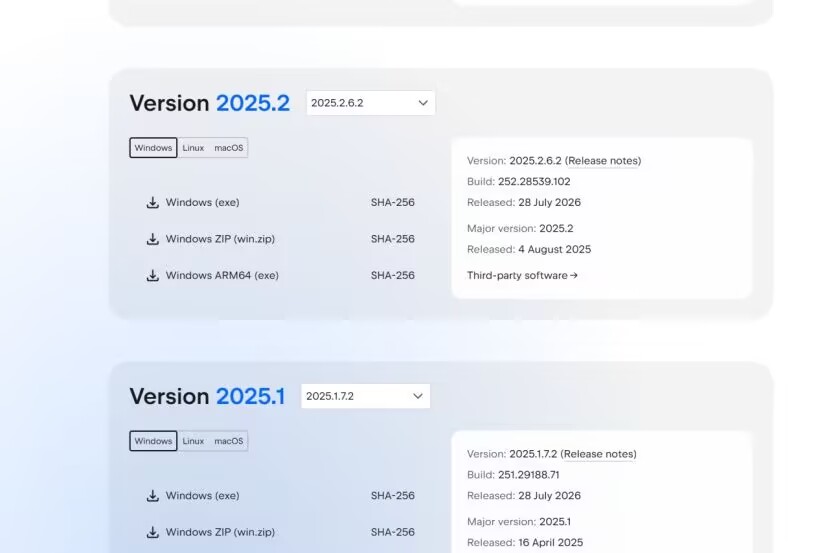
Task: Click download icon for 2025.2 Windows ZIP
Action: pyautogui.click(x=153, y=239)
